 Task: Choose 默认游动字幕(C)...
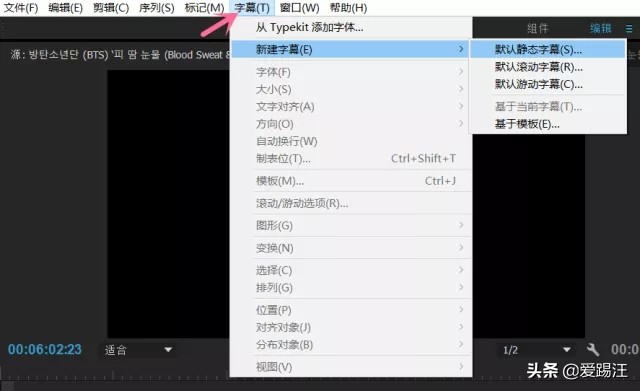point(548,84)
